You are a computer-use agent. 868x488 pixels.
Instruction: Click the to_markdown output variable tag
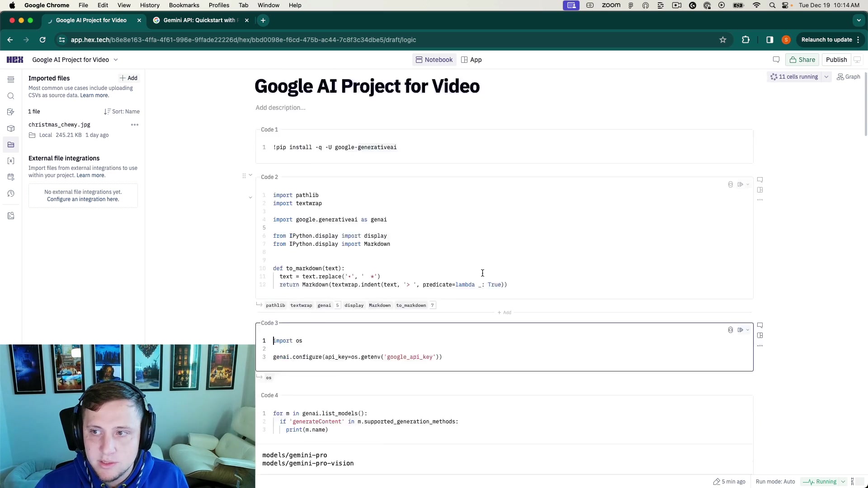click(411, 305)
